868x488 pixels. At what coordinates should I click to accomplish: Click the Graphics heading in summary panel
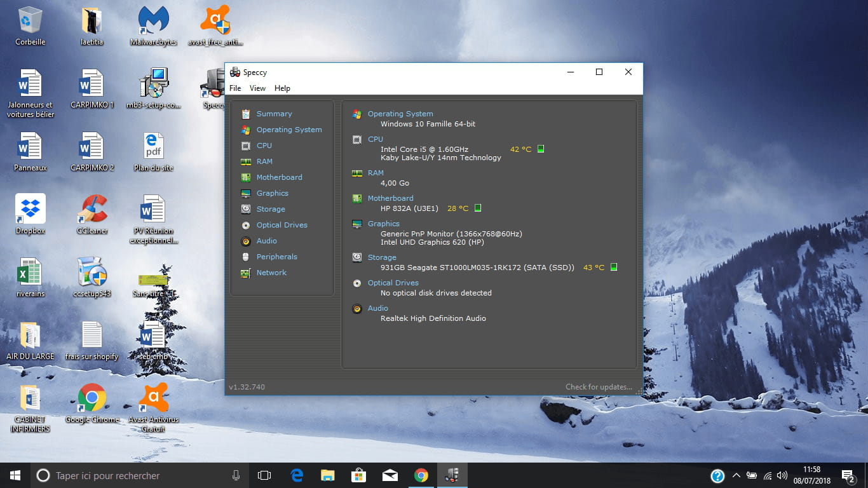pyautogui.click(x=383, y=224)
